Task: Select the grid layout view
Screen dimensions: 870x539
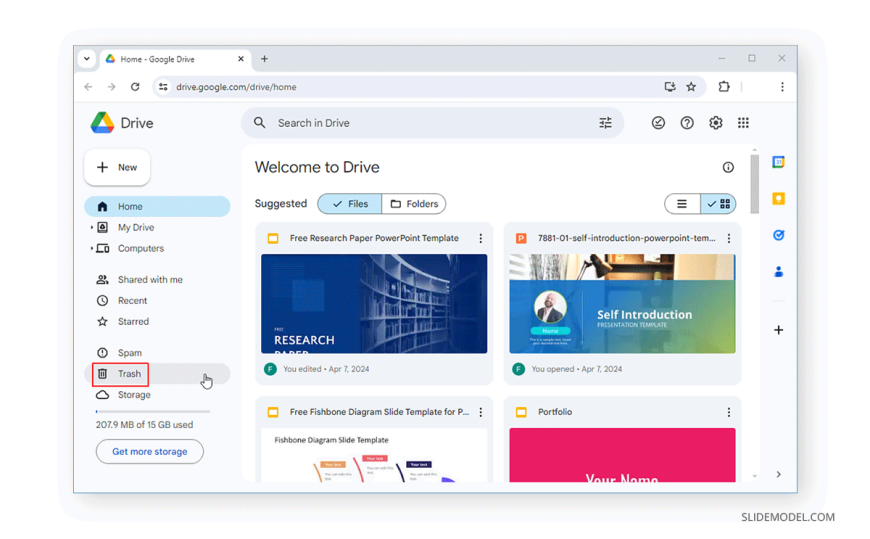Action: tap(719, 204)
